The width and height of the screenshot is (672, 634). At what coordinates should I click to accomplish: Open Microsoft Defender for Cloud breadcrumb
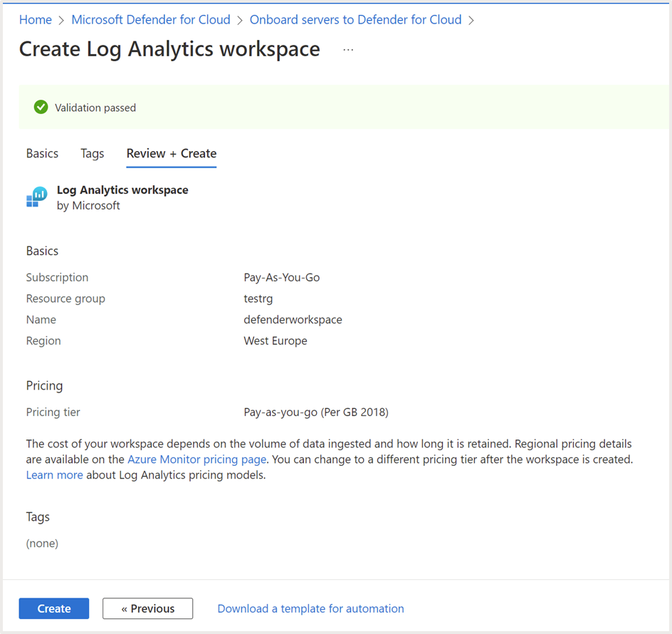[x=151, y=20]
